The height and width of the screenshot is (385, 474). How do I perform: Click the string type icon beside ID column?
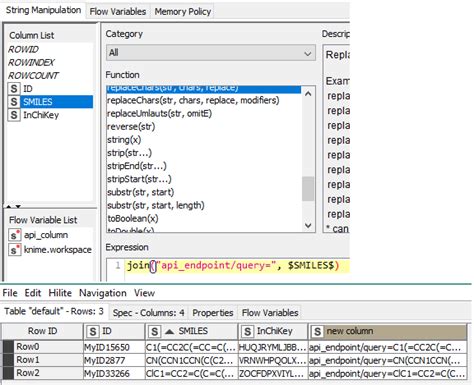click(x=14, y=89)
